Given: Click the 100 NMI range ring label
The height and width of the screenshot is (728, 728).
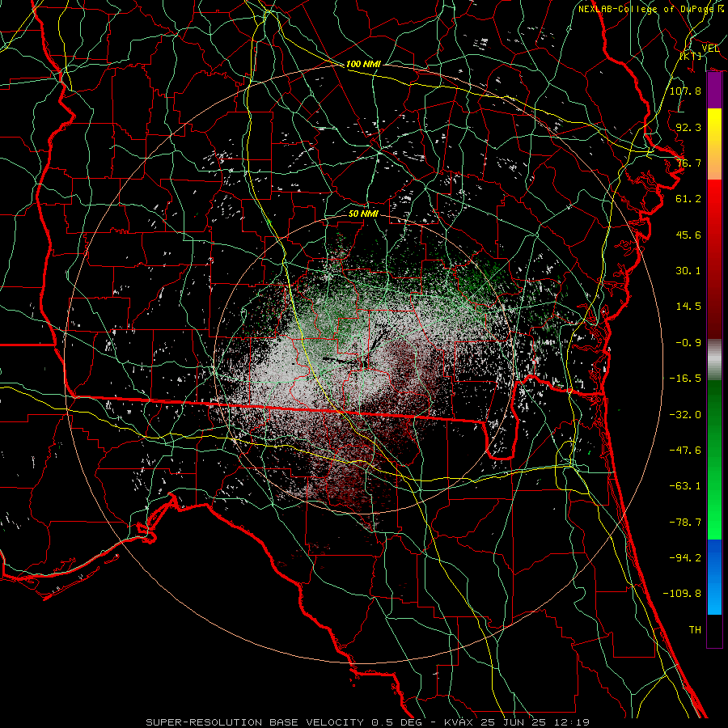Looking at the screenshot, I should tap(363, 64).
